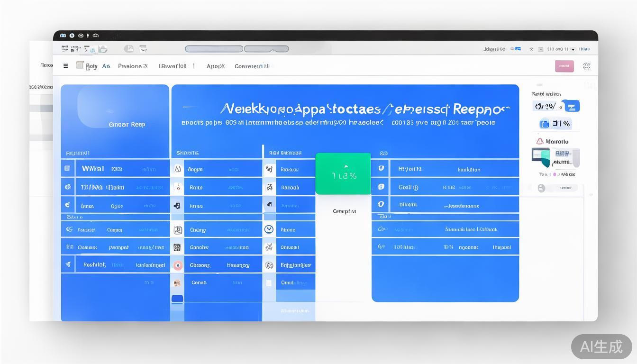Image resolution: width=637 pixels, height=364 pixels.
Task: Click the blue camera icon beside 31%
Action: coord(545,124)
